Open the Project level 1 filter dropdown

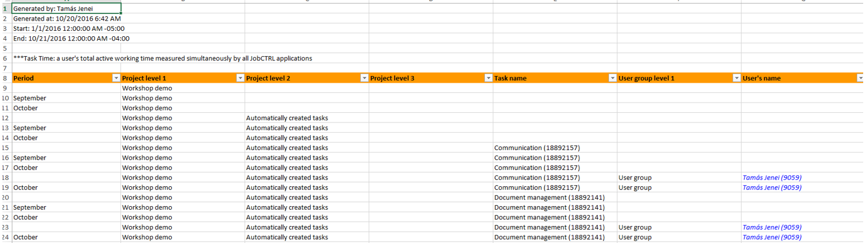[x=240, y=78]
